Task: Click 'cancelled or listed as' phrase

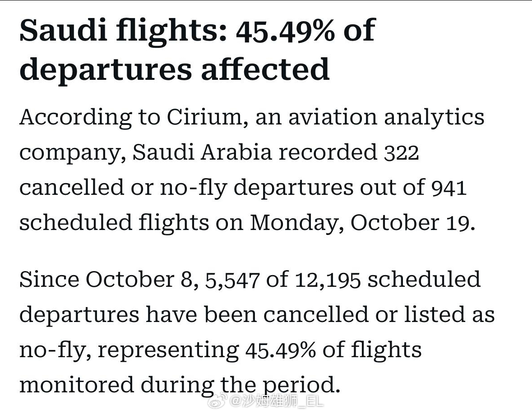Action: point(379,314)
